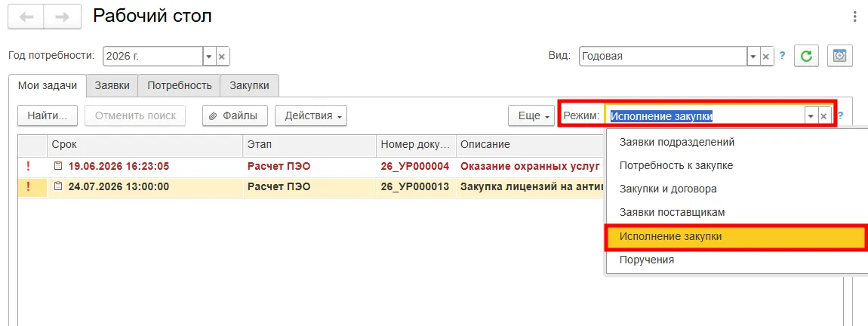Screen dimensions: 868x326
Task: Click document number 26_УР000013
Action: [x=415, y=187]
